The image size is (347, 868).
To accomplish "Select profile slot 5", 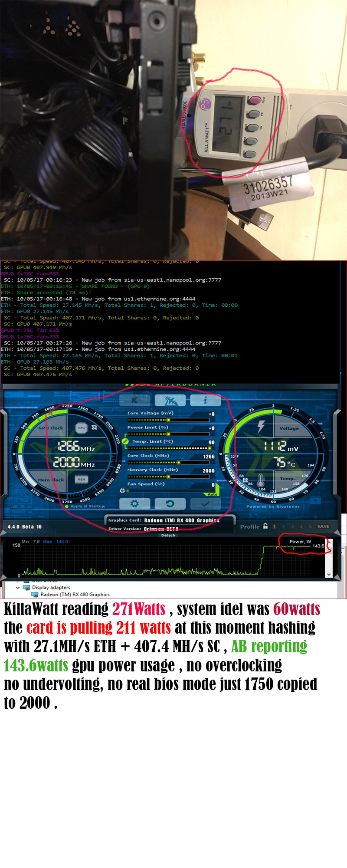I will pos(310,526).
